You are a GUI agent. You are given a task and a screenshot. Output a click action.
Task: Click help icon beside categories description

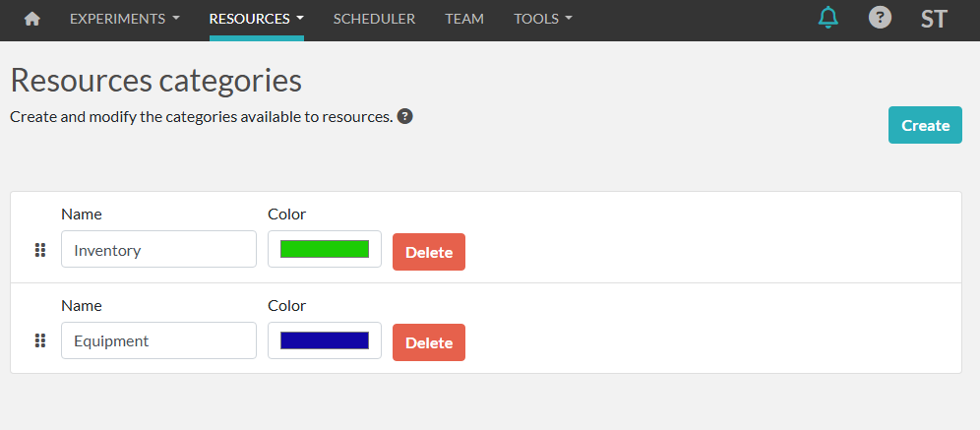404,116
